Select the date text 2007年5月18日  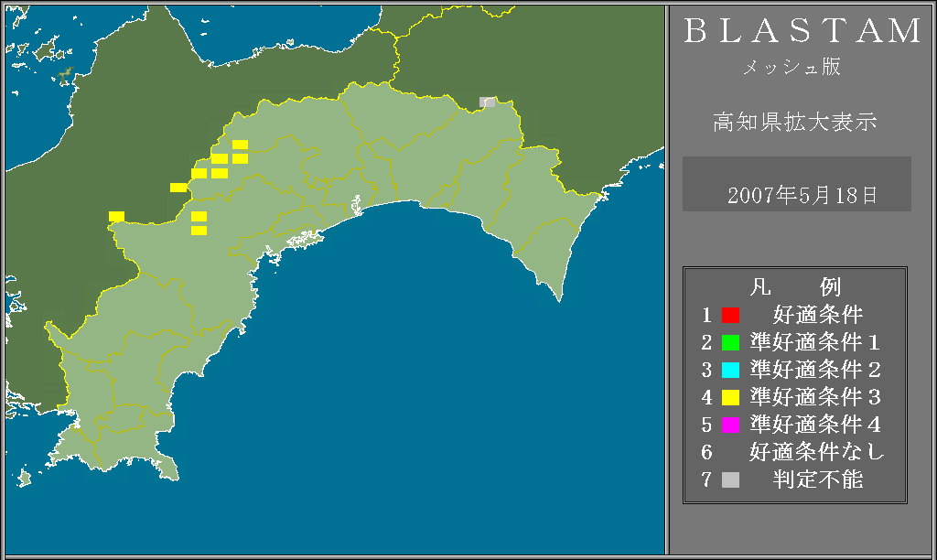[x=802, y=196]
